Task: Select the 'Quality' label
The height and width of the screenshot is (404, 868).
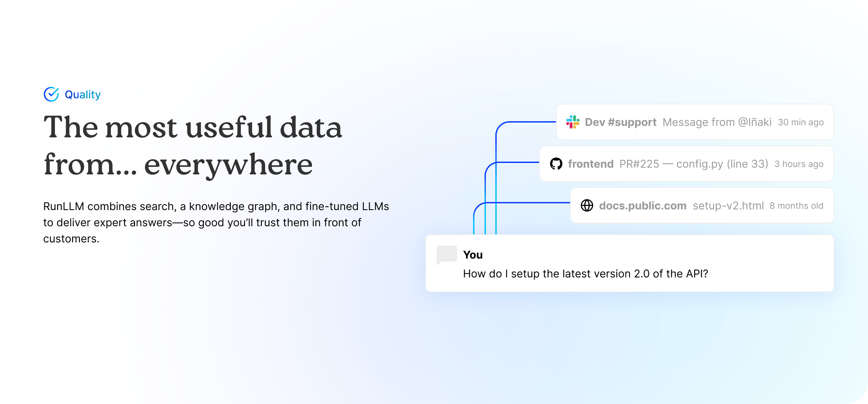Action: point(83,95)
